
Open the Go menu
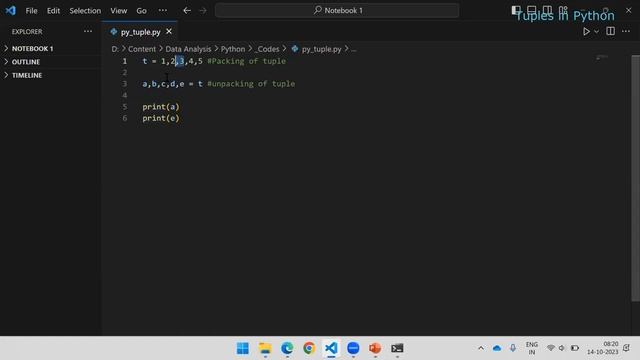coord(142,11)
